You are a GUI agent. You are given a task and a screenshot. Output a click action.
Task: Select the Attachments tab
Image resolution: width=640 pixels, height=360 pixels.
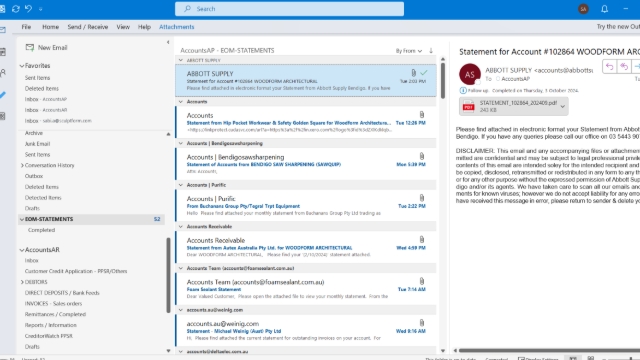(176, 27)
